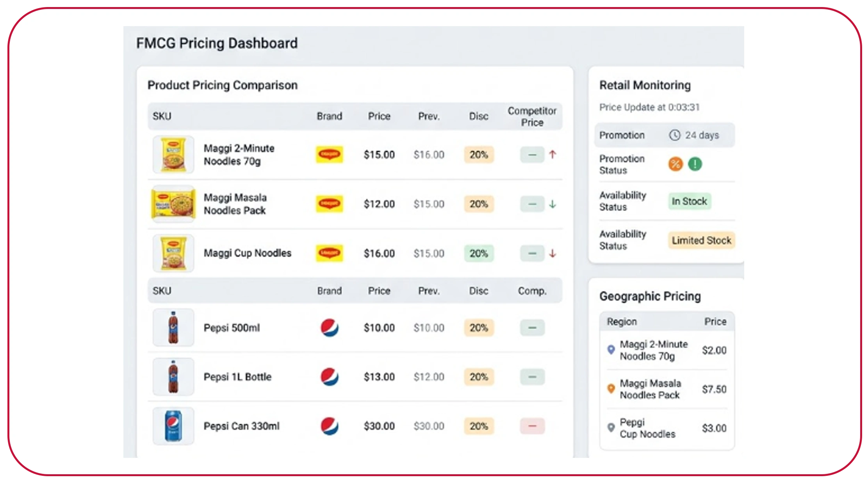Click the green down arrow in the Maggi Masala row
Image resolution: width=868 pixels, height=484 pixels.
coord(552,204)
